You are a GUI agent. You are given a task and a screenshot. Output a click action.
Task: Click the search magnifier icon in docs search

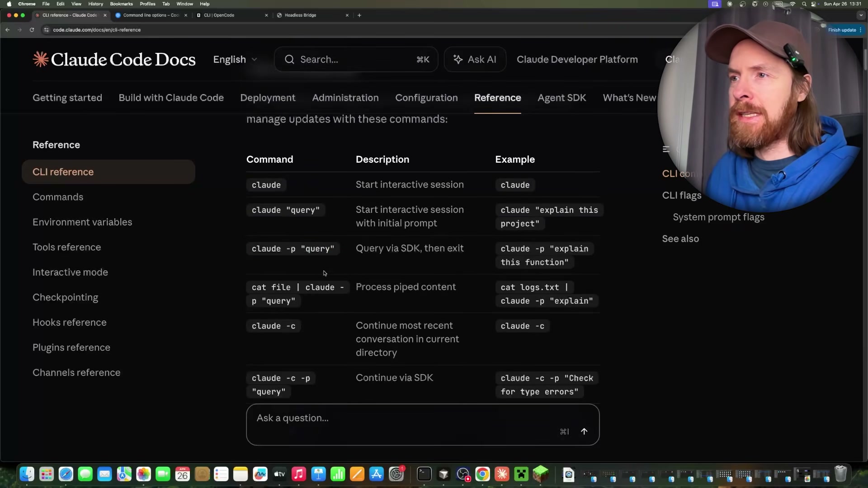pos(289,59)
